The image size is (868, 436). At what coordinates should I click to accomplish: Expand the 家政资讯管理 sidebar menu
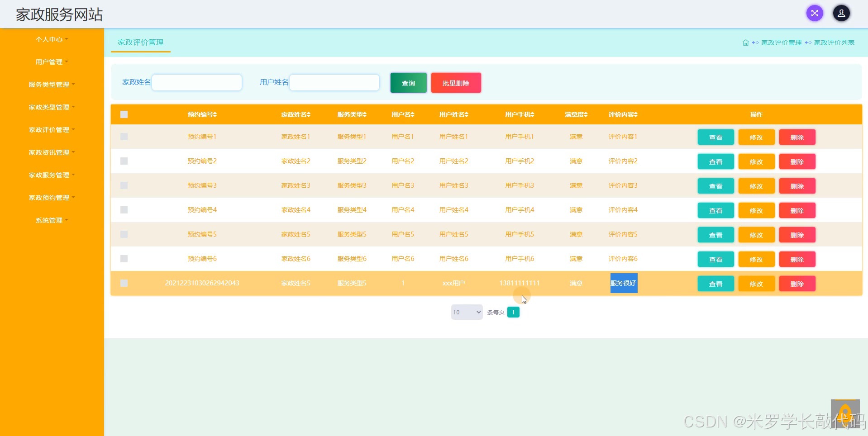(52, 152)
